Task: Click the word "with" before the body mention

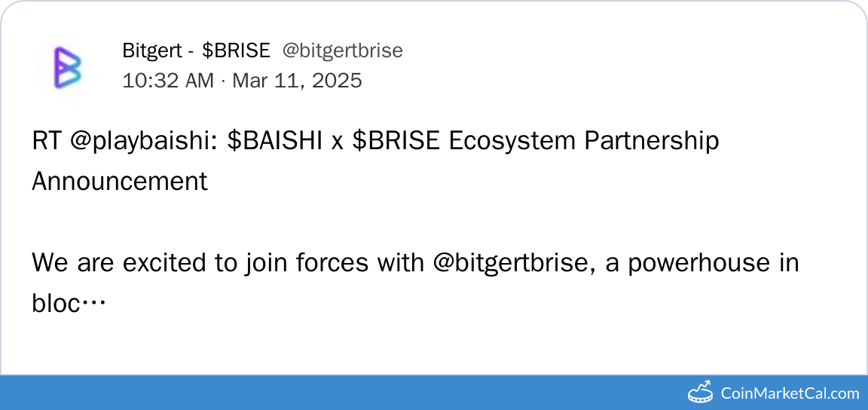Action: pyautogui.click(x=401, y=263)
